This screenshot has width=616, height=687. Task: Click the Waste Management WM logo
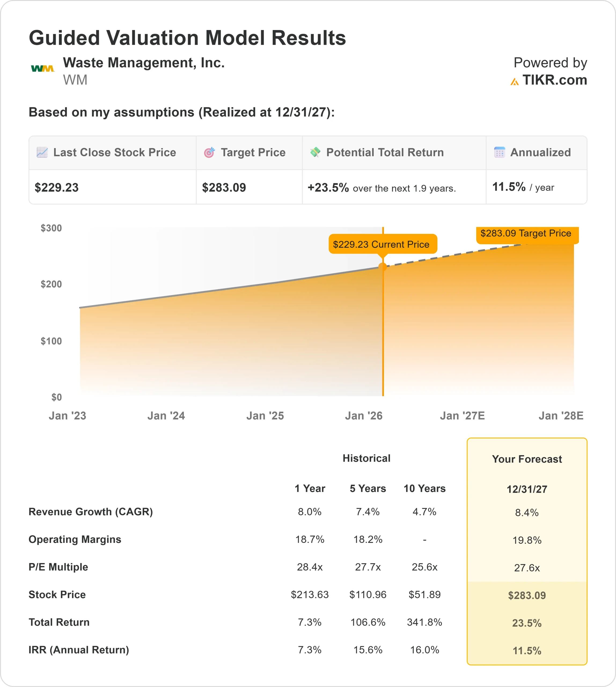43,69
